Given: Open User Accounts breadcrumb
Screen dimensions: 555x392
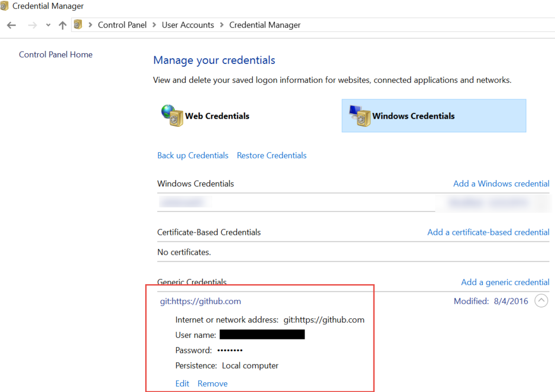Looking at the screenshot, I should (x=188, y=25).
